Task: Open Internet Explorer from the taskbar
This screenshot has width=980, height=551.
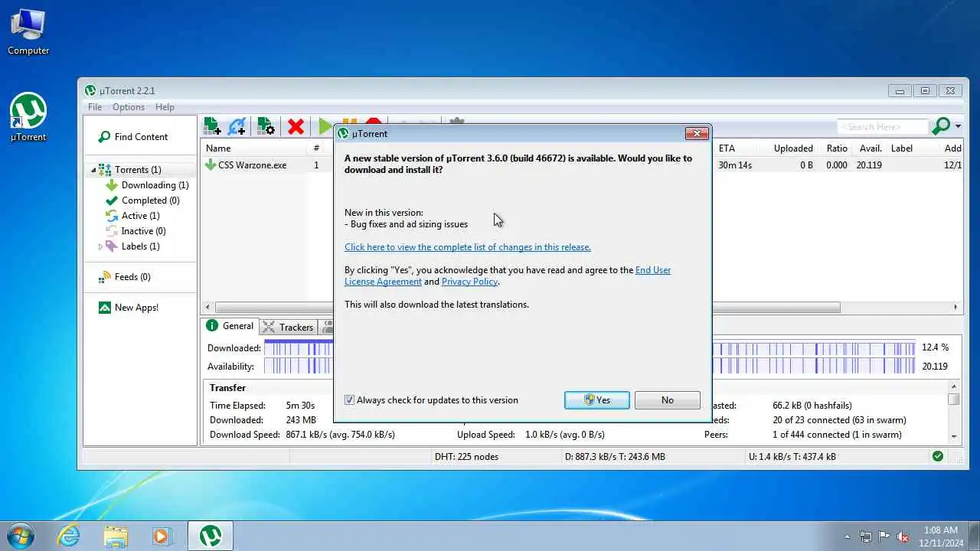Action: 69,536
